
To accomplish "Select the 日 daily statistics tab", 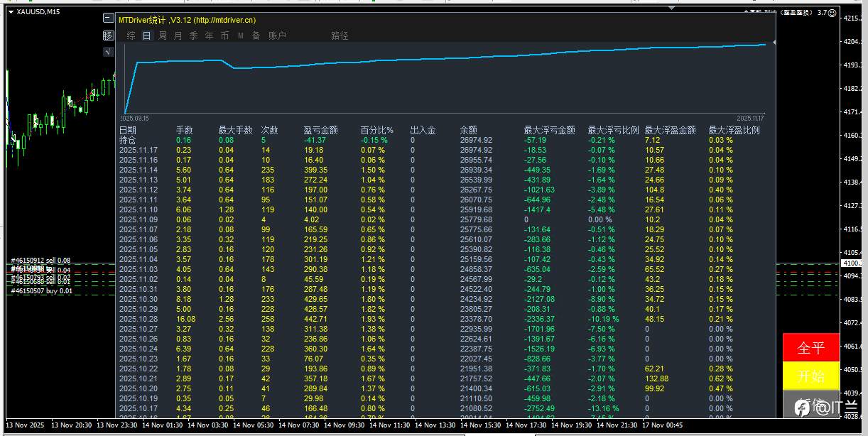I will [x=147, y=36].
